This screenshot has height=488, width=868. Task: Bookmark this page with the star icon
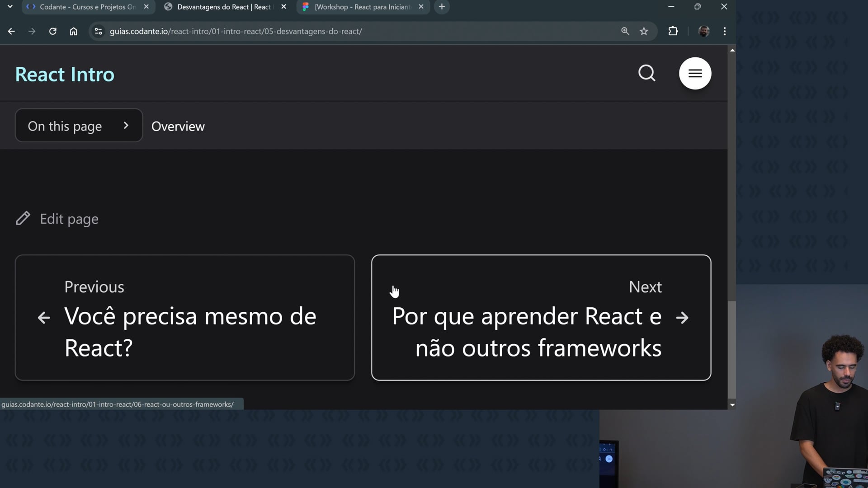[x=644, y=31]
